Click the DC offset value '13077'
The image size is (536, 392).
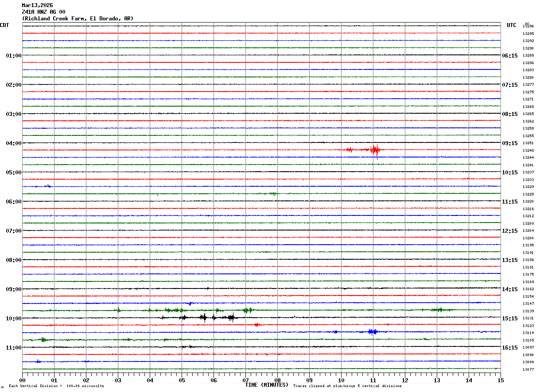click(528, 369)
